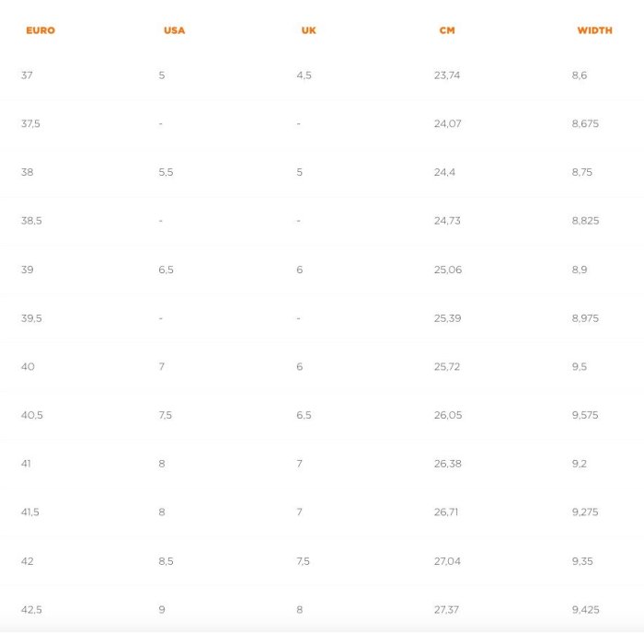Click the Euro size 37 cell

tap(27, 75)
